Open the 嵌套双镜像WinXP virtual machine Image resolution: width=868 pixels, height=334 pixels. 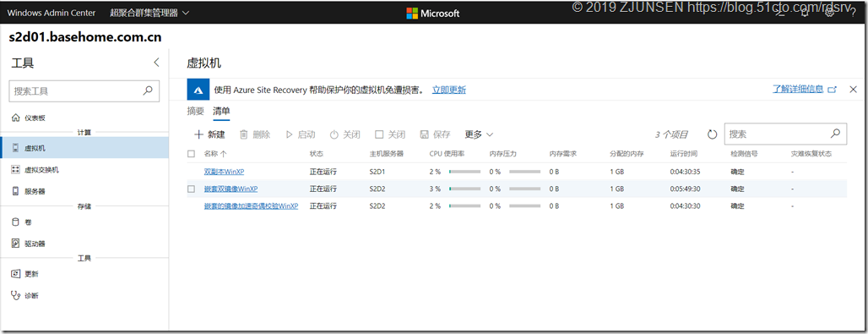231,189
